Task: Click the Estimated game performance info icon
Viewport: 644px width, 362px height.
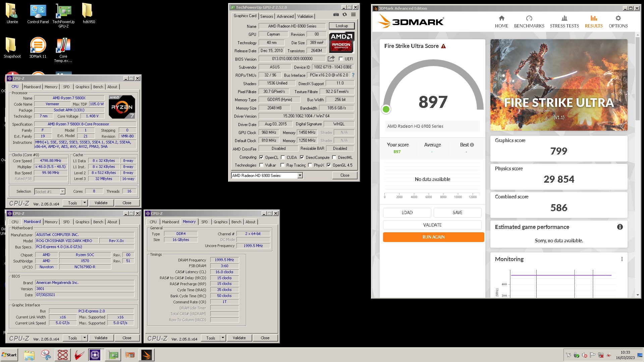Action: point(620,227)
